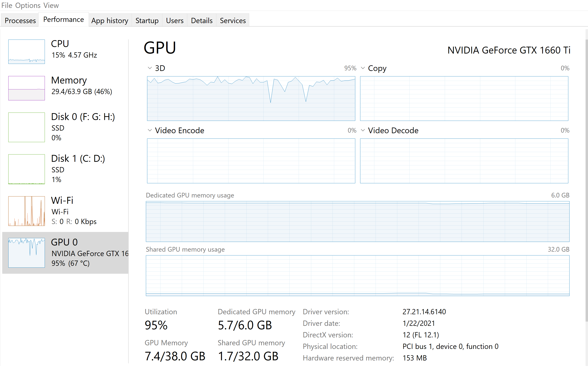
Task: Select the Wi-Fi throughput mini graph
Action: 27,211
